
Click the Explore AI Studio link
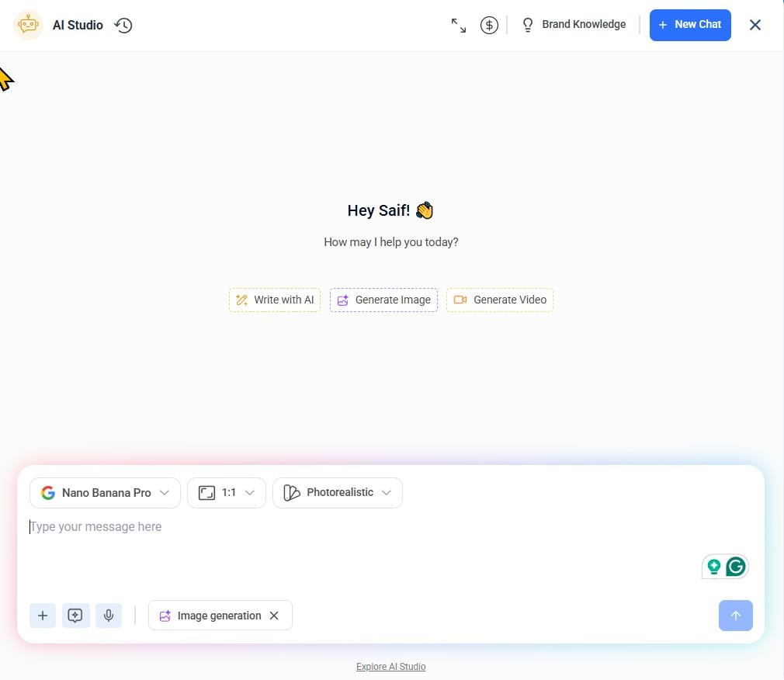pos(390,666)
